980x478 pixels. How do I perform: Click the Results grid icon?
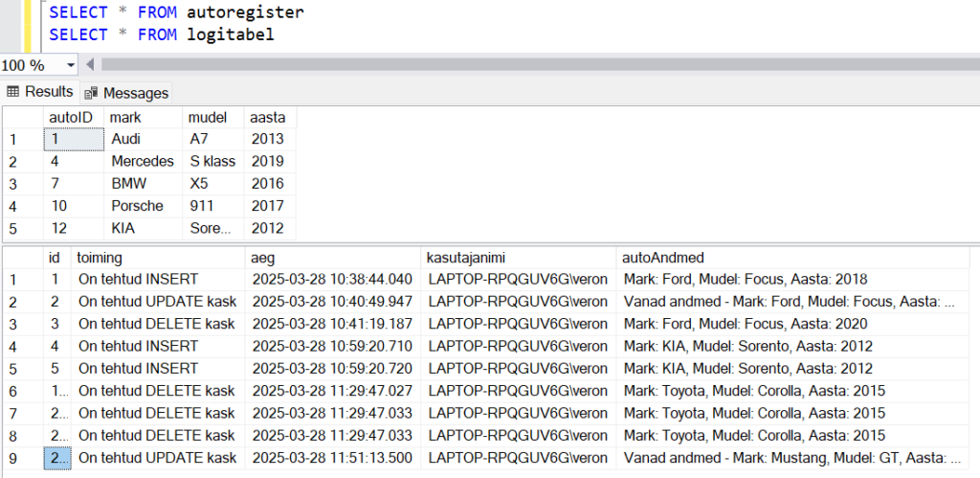[12, 92]
